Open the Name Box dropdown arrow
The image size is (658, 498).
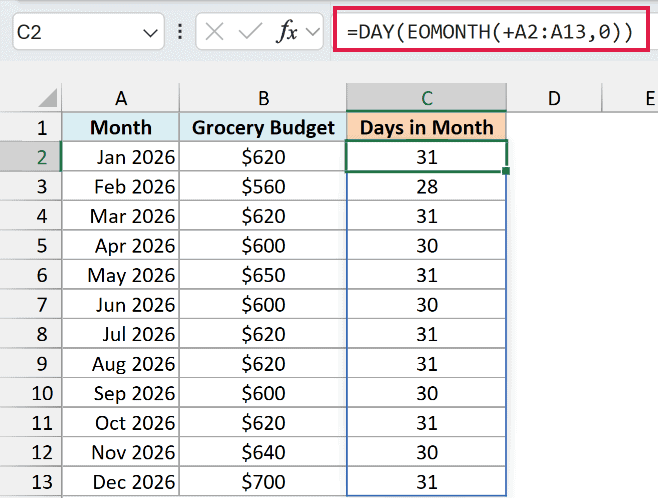pos(150,33)
